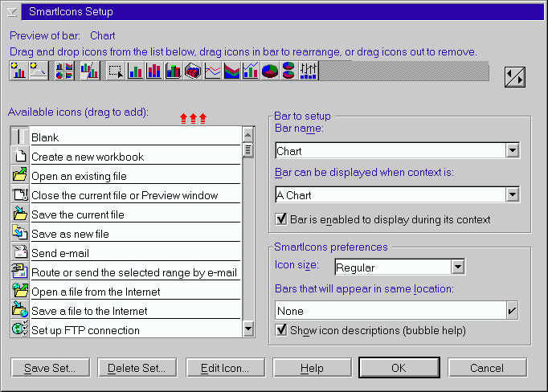Click the Open a file from Internet icon

(20, 290)
